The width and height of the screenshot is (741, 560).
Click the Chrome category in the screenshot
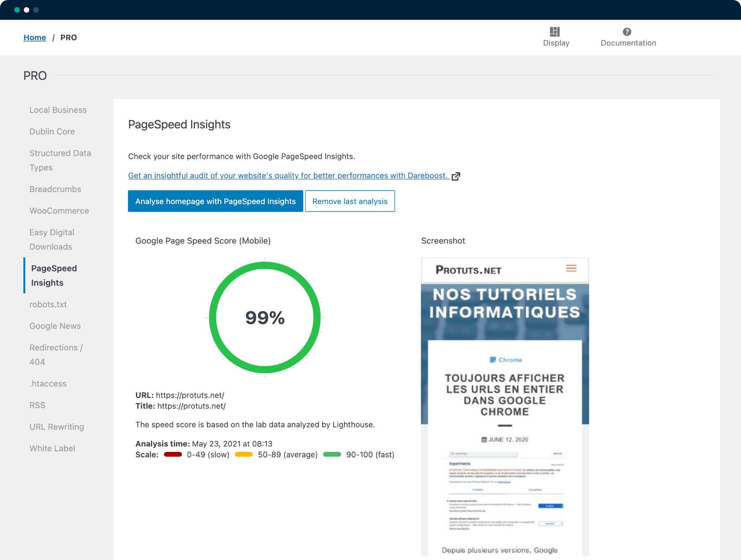(x=506, y=360)
